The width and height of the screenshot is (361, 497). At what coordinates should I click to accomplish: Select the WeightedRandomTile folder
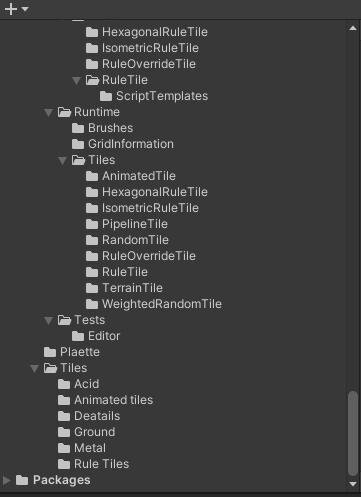[x=154, y=304]
